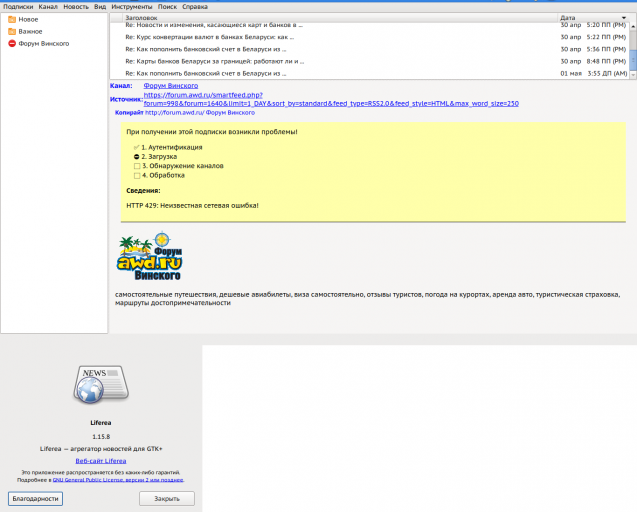Screen dimensions: 637x512
Task: Open the Вид menu
Action: (x=100, y=7)
